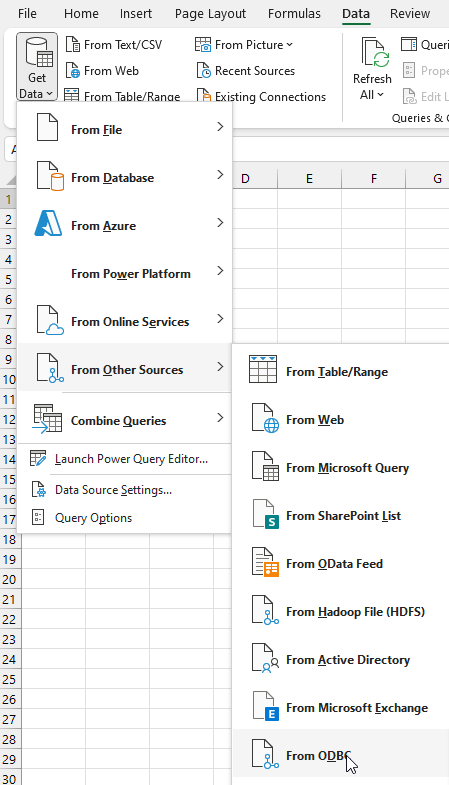
Task: Click the submenu From Web globe icon
Action: pyautogui.click(x=265, y=418)
